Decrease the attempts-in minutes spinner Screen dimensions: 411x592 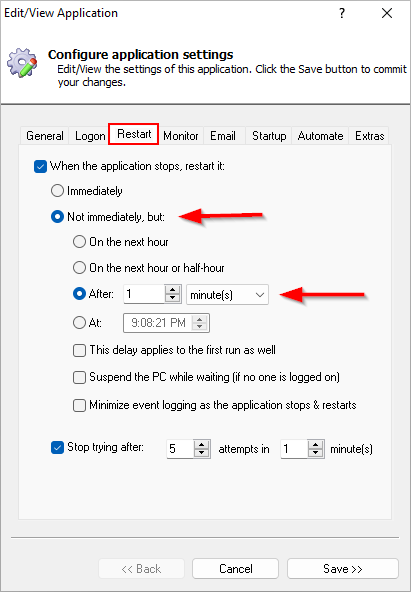[x=316, y=453]
